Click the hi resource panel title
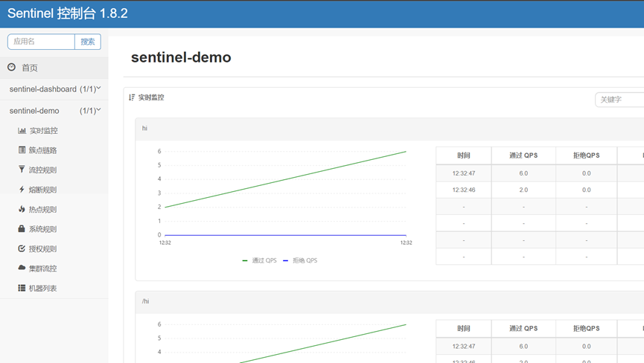The height and width of the screenshot is (363, 644). (x=144, y=129)
